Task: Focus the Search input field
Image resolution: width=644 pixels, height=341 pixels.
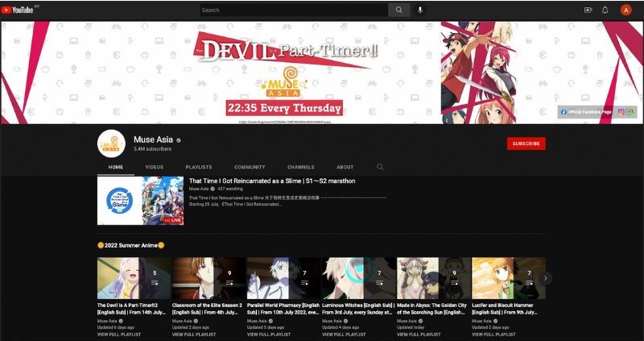Action: click(x=294, y=10)
